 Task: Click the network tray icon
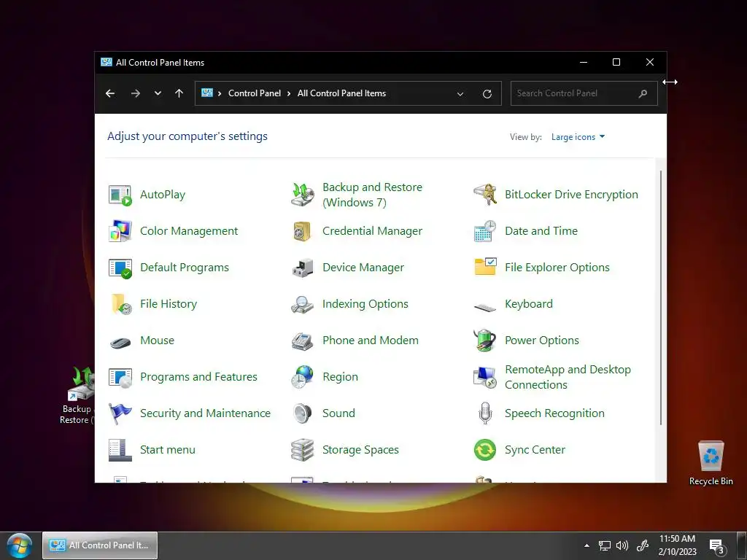[x=605, y=545]
